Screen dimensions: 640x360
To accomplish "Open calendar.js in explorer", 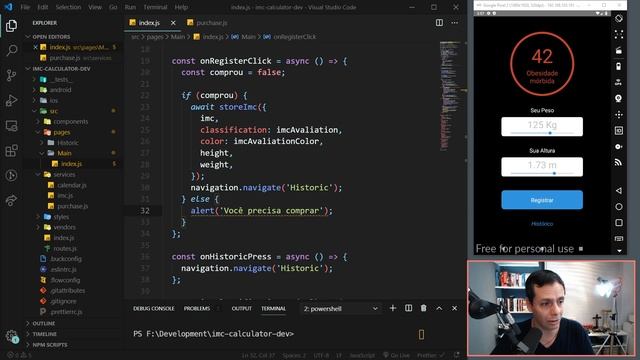I will [x=71, y=185].
